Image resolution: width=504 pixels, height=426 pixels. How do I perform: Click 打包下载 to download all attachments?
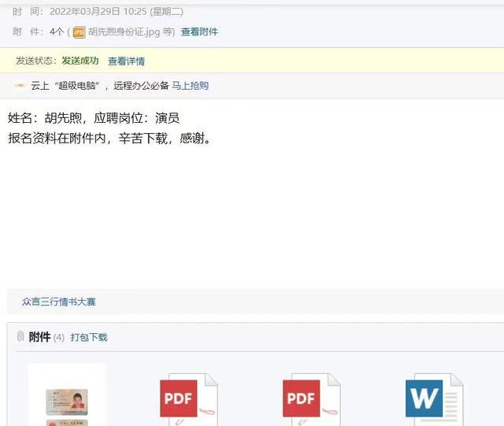point(89,337)
